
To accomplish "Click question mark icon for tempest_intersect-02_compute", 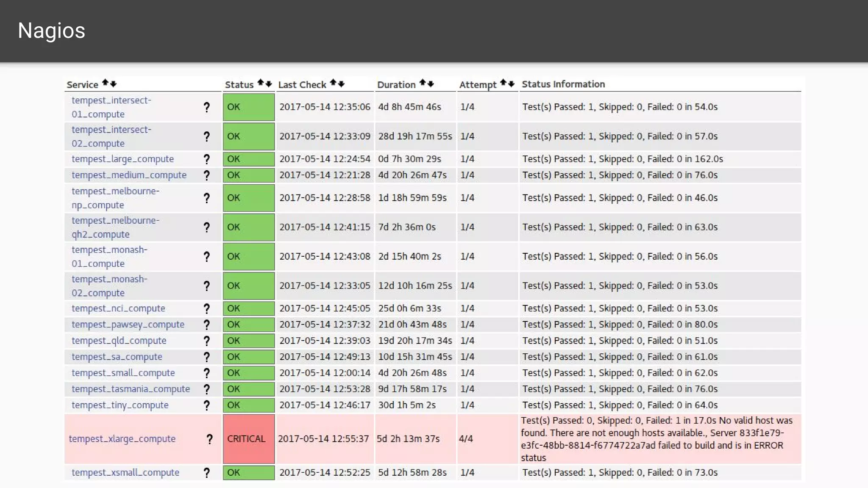I will (x=206, y=136).
